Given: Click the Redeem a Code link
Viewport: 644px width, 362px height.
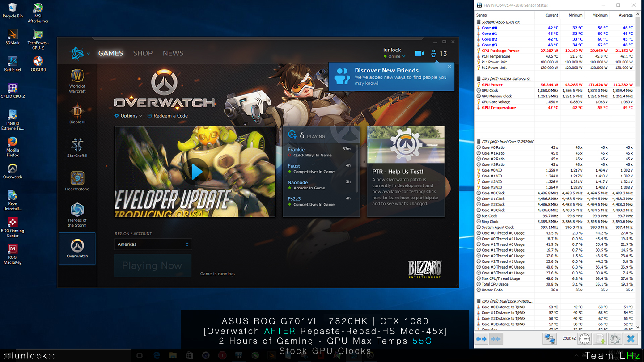Looking at the screenshot, I should tap(167, 116).
